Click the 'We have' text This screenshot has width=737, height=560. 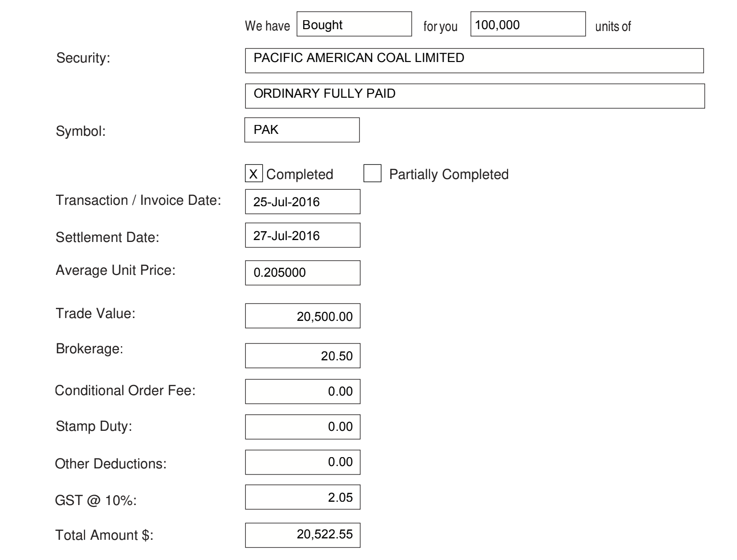point(267,26)
